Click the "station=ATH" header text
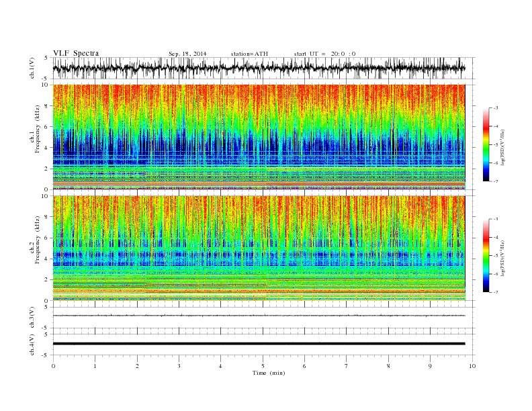The height and width of the screenshot is (411, 532). point(249,54)
